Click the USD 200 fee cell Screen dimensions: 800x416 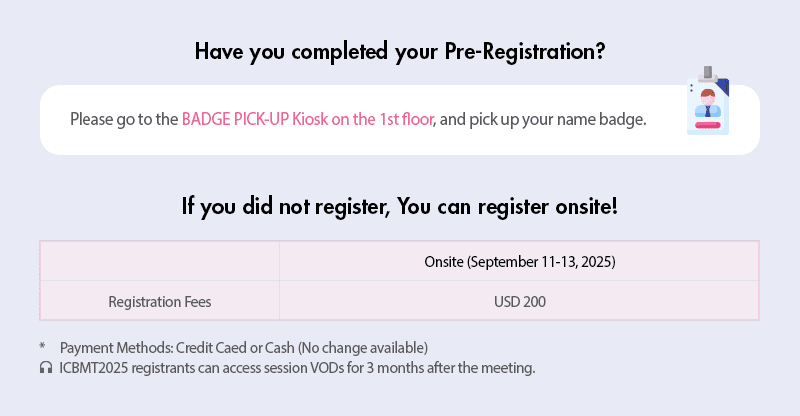click(518, 301)
